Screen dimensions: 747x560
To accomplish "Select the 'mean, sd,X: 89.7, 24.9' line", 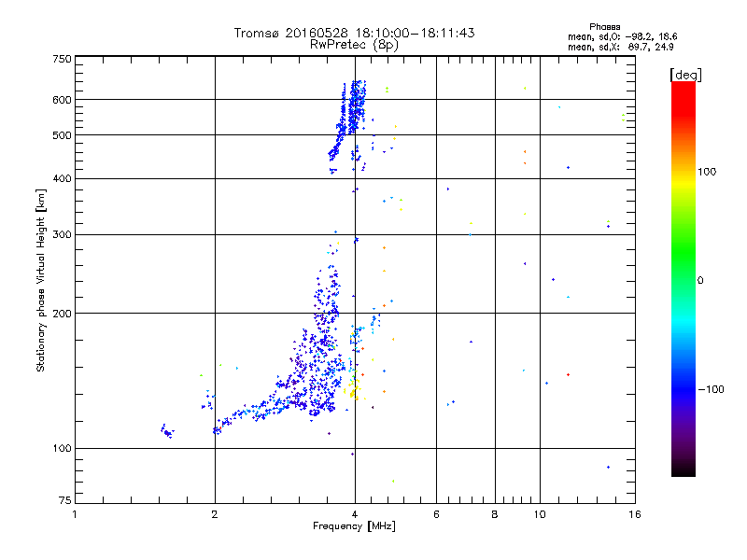I will tap(620, 47).
